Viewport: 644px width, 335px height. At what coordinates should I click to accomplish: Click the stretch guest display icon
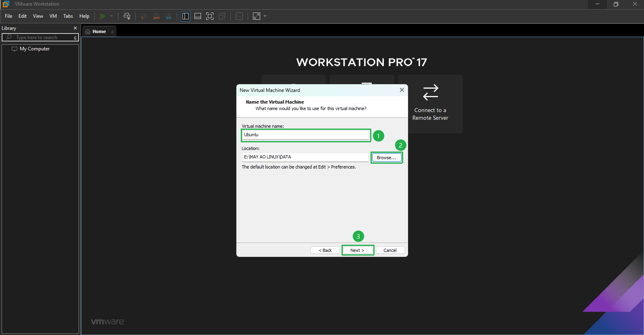tap(257, 16)
